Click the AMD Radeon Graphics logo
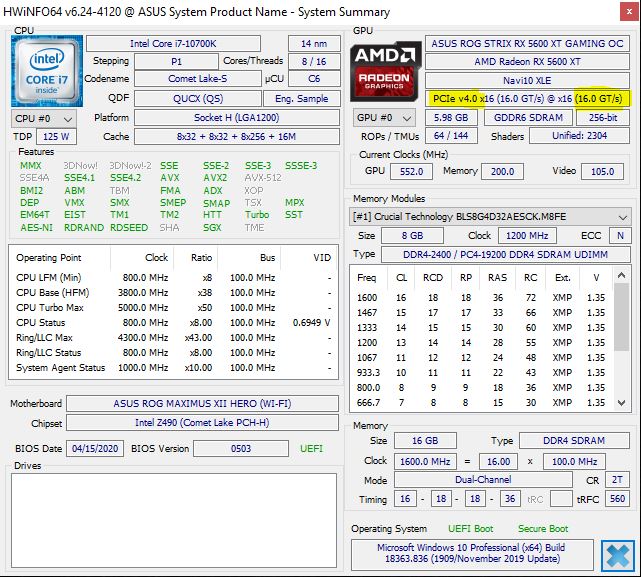The height and width of the screenshot is (577, 641). tap(385, 71)
